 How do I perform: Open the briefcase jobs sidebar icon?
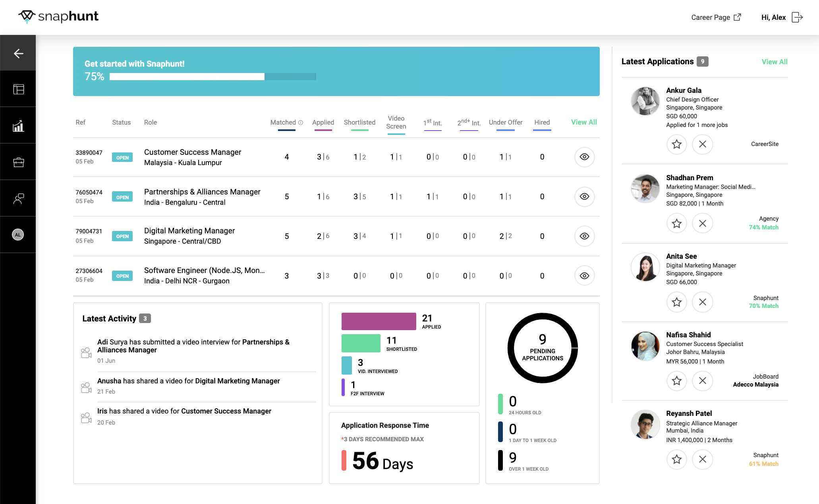(18, 162)
